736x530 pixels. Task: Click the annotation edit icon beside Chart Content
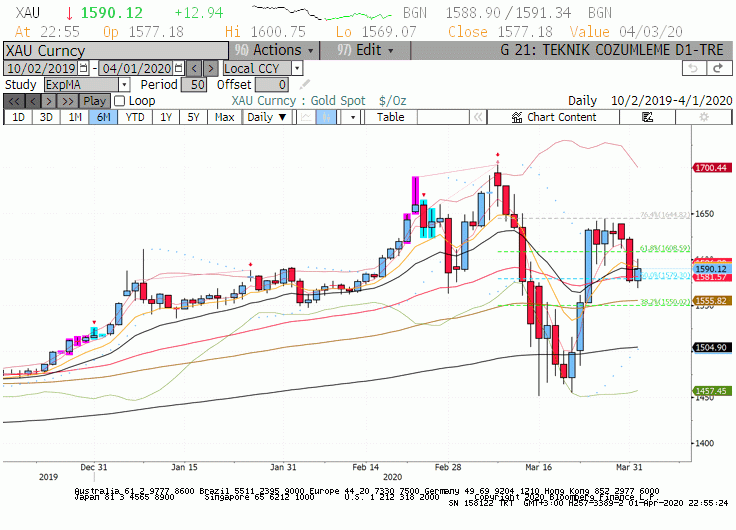tap(647, 117)
